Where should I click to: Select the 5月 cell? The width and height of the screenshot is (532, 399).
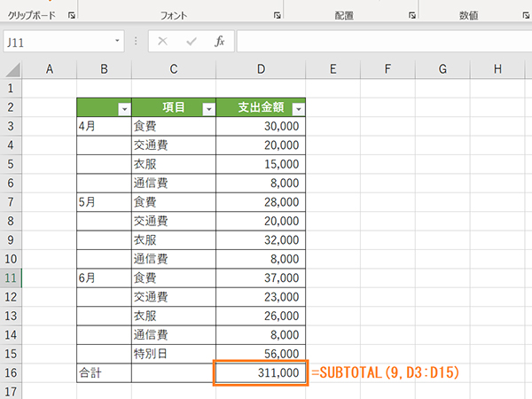tap(104, 202)
